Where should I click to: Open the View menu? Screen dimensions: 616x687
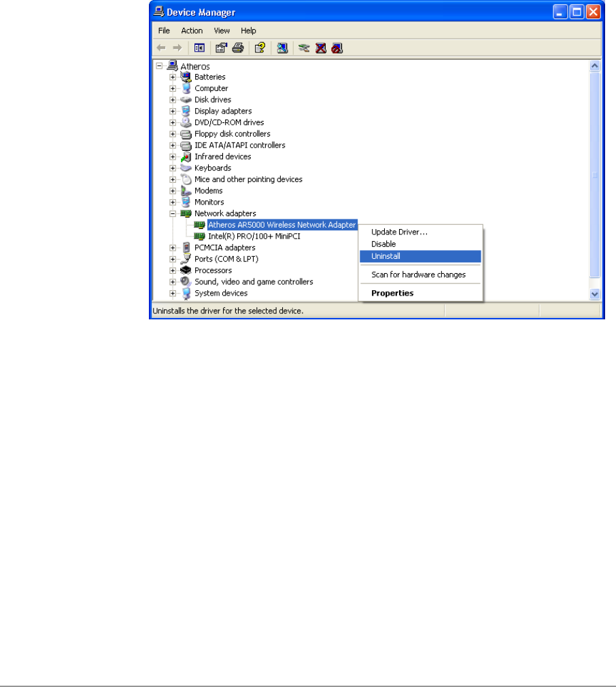[222, 31]
